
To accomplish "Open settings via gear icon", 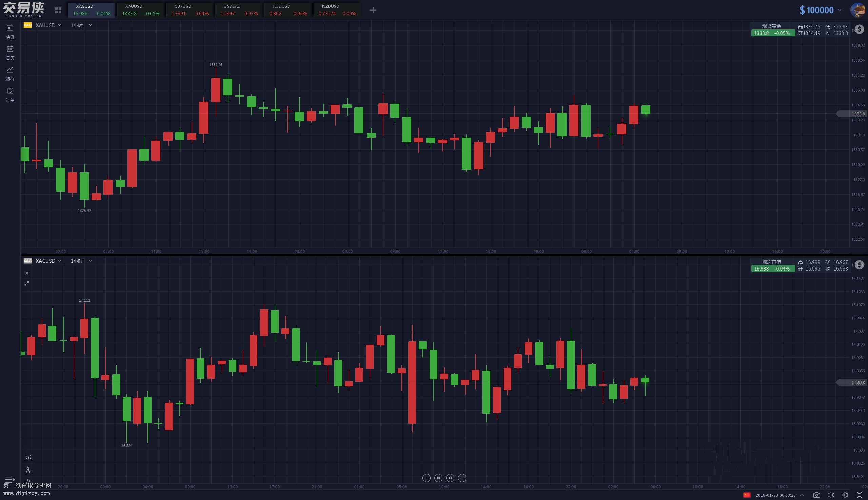I will [845, 495].
